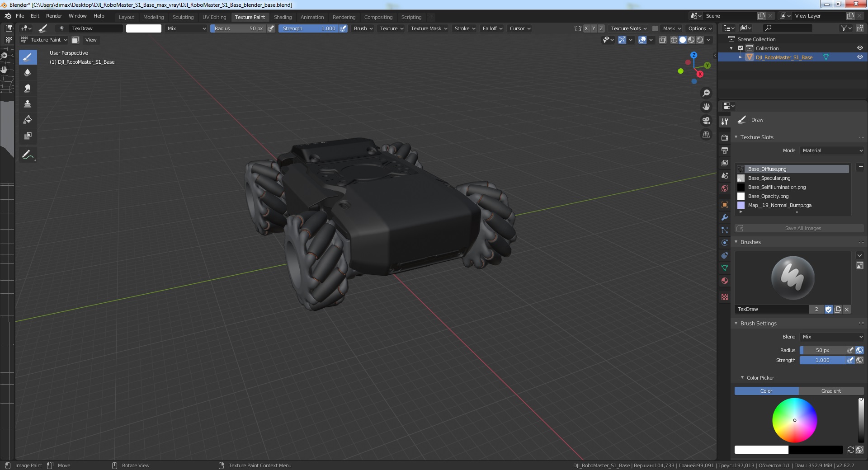The width and height of the screenshot is (868, 470).
Task: Open the Modifiers wrench properties tab
Action: pos(725,217)
